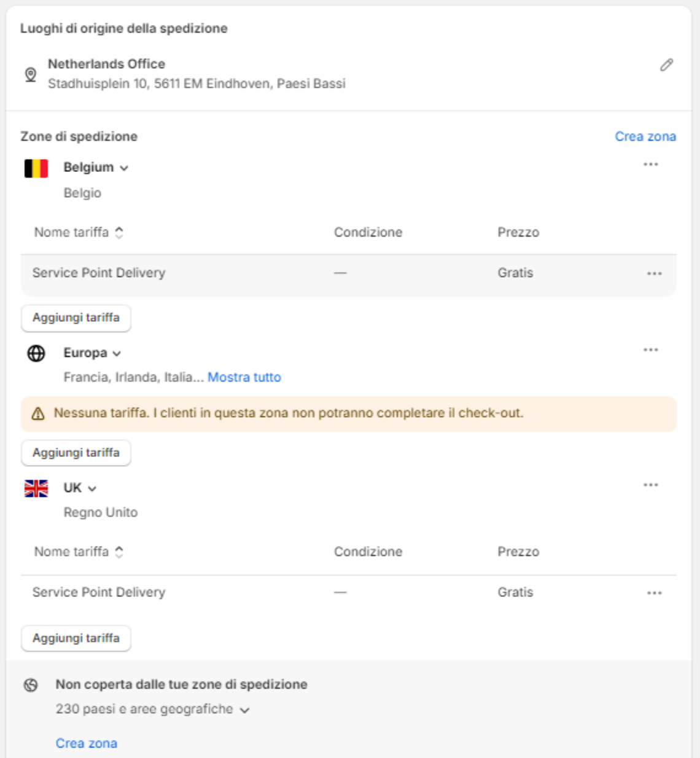Click Crea zona link beside Zone di spedizione
The width and height of the screenshot is (700, 758).
[645, 136]
